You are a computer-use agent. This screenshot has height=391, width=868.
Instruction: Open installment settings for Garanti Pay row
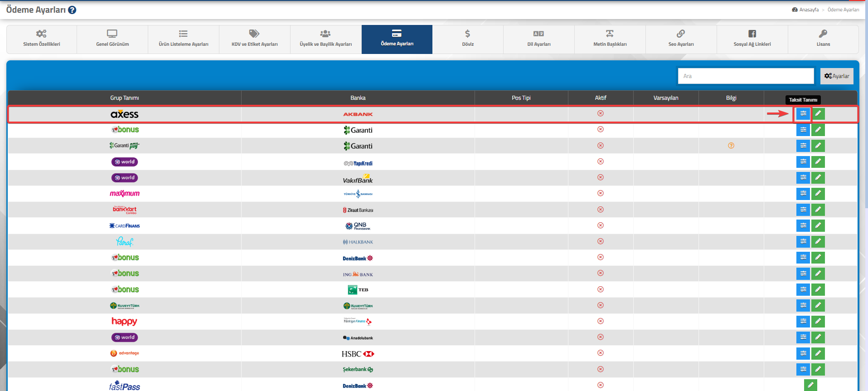803,146
